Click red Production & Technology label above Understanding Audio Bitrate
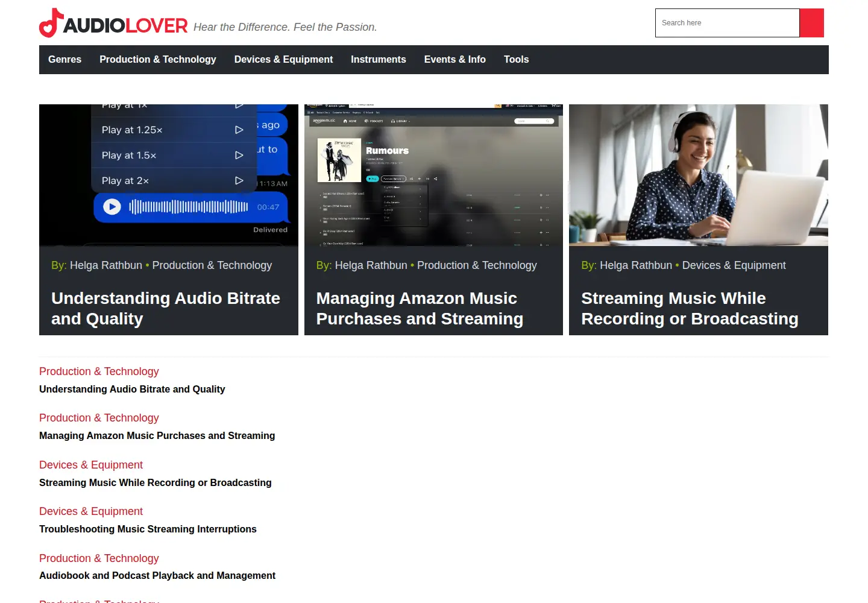Viewport: 868px width, 603px height. click(x=99, y=371)
